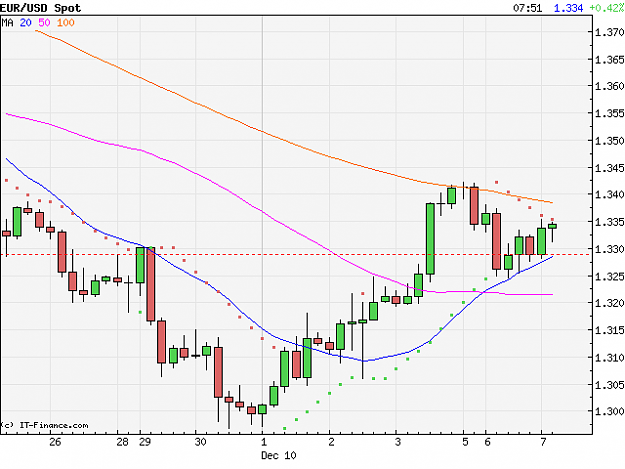Click the 1.360 price axis label
Viewport: 625px width, 469px height.
tap(609, 86)
